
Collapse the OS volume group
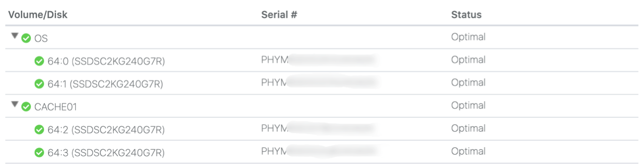click(15, 36)
